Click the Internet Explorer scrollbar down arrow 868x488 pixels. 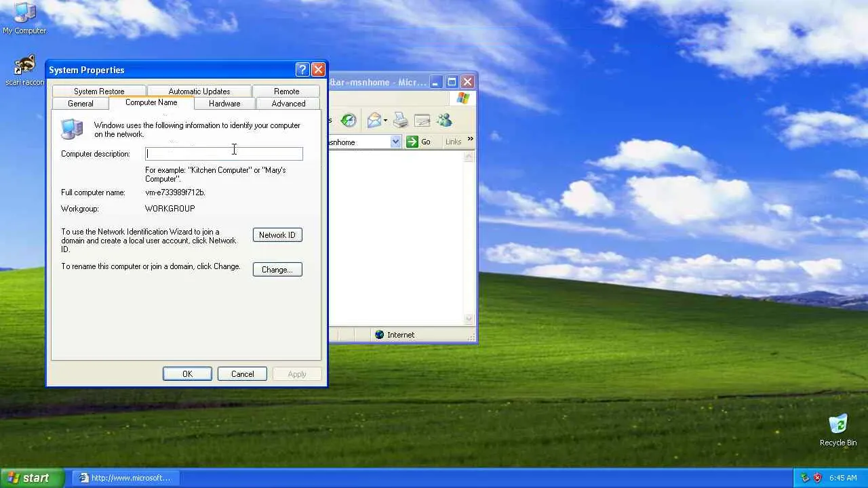point(469,319)
